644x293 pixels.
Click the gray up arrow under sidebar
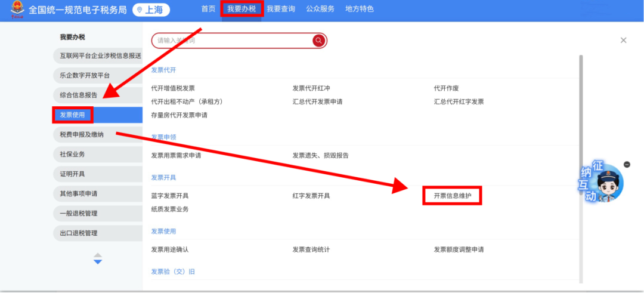98,255
